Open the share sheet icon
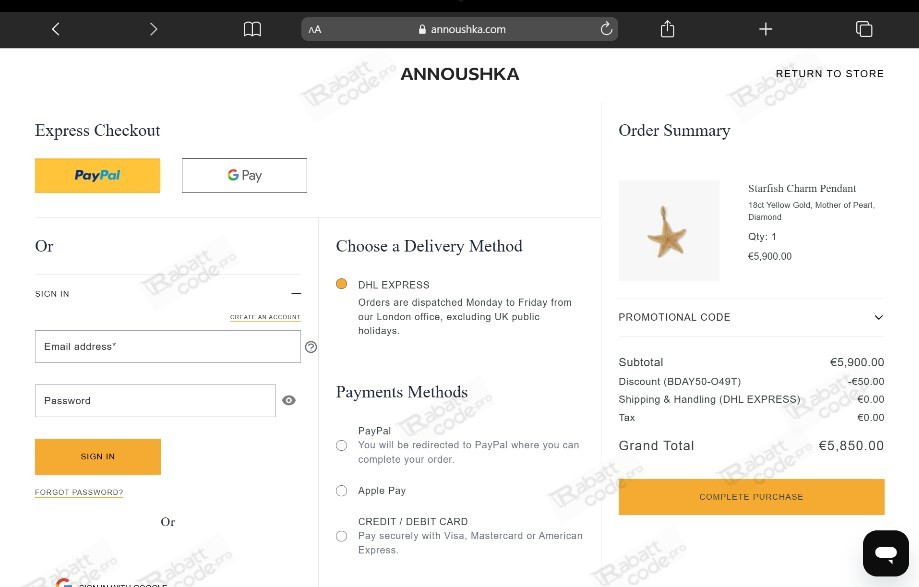This screenshot has width=919, height=587. pyautogui.click(x=668, y=28)
